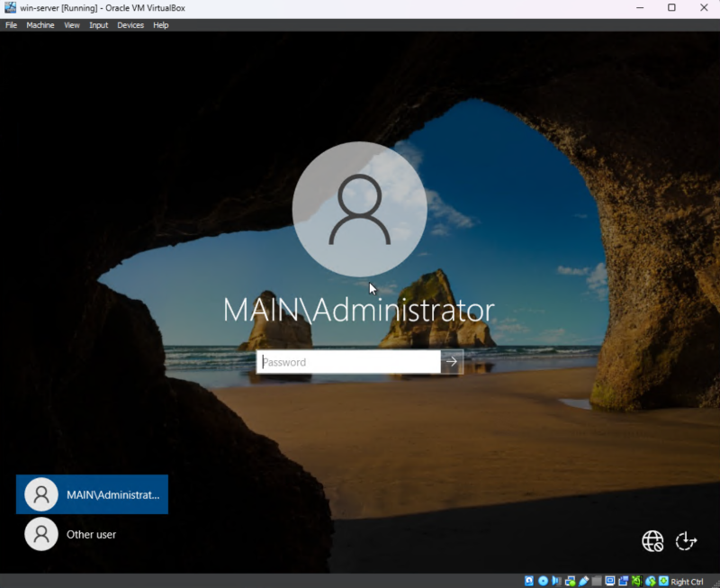Screen dimensions: 720x588
Task: Expand the Input menu
Action: [x=98, y=25]
